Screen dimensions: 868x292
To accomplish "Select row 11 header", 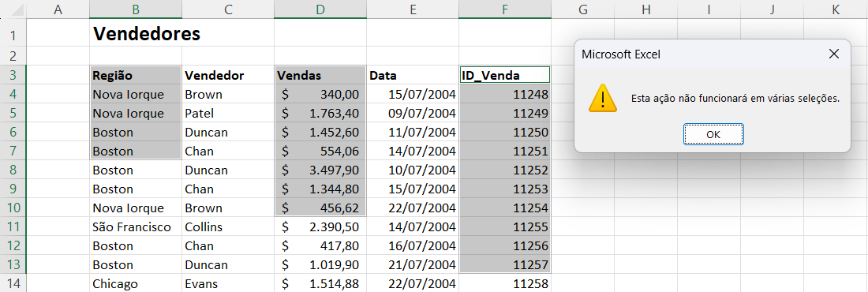I will (x=13, y=226).
